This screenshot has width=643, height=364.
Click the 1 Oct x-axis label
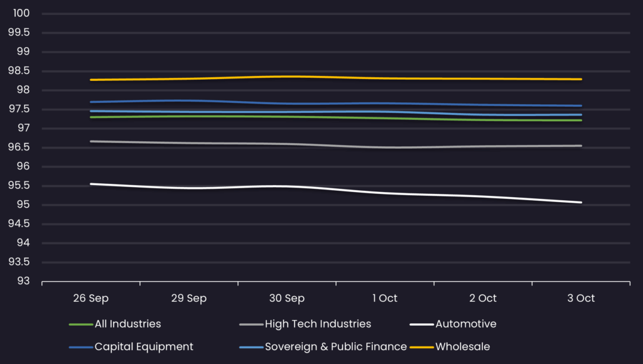(x=385, y=298)
